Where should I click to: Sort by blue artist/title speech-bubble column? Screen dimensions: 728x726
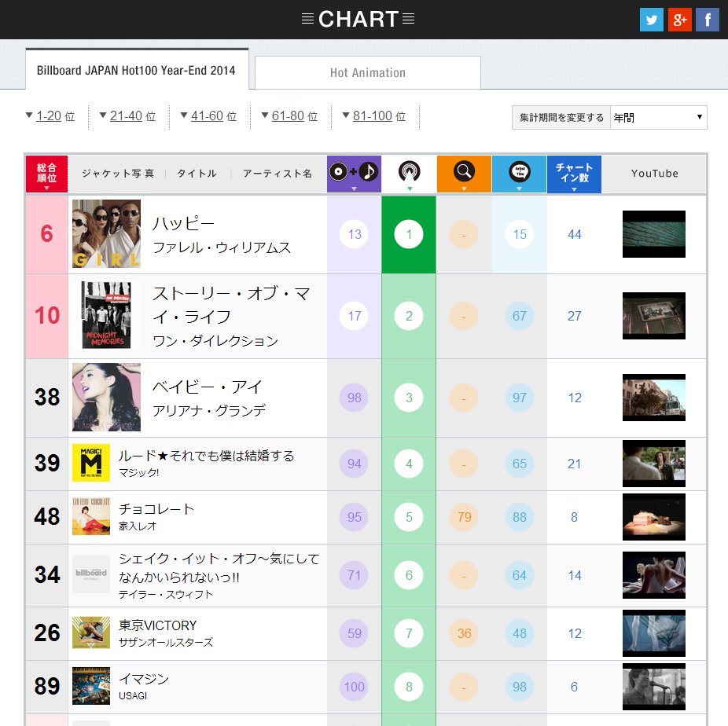519,174
